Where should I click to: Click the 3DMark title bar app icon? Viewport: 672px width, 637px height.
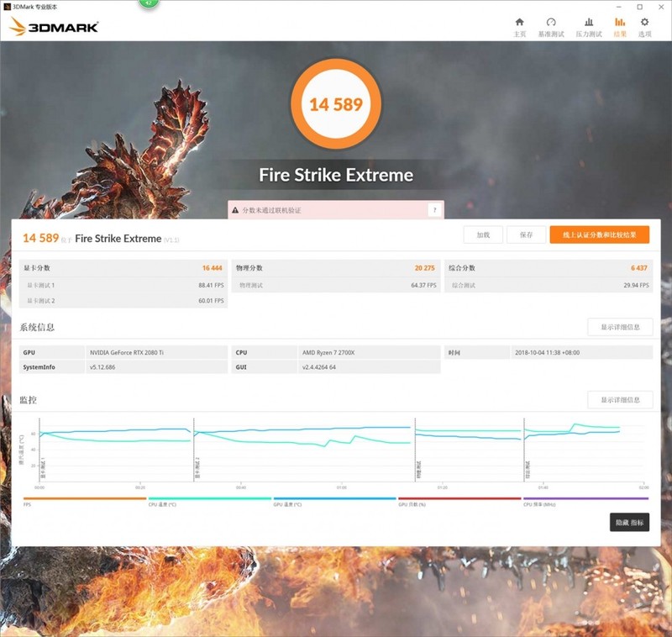point(7,7)
